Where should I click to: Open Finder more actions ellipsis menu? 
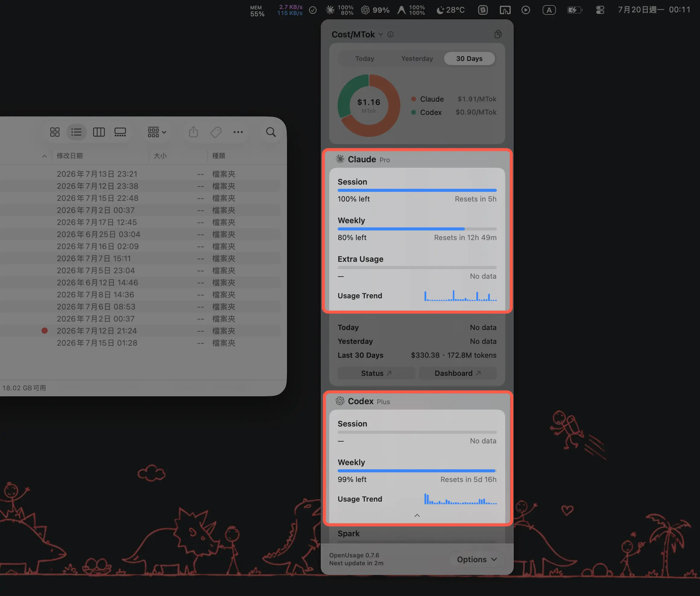(x=238, y=132)
